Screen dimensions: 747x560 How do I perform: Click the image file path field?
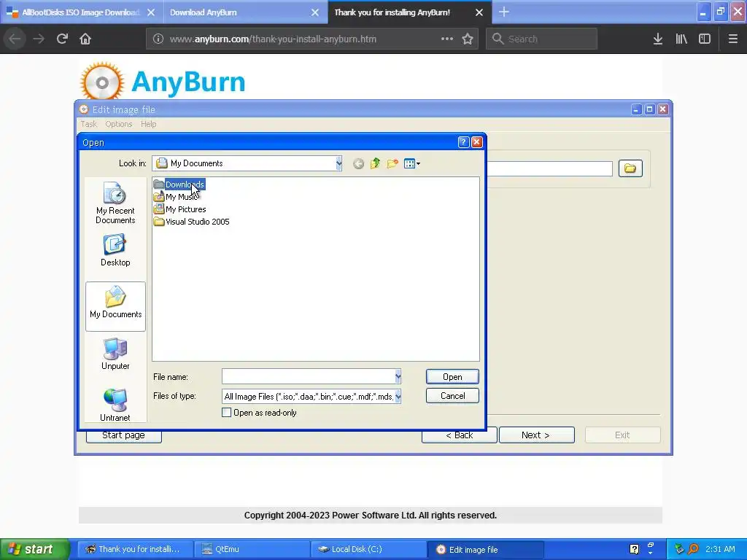point(549,168)
